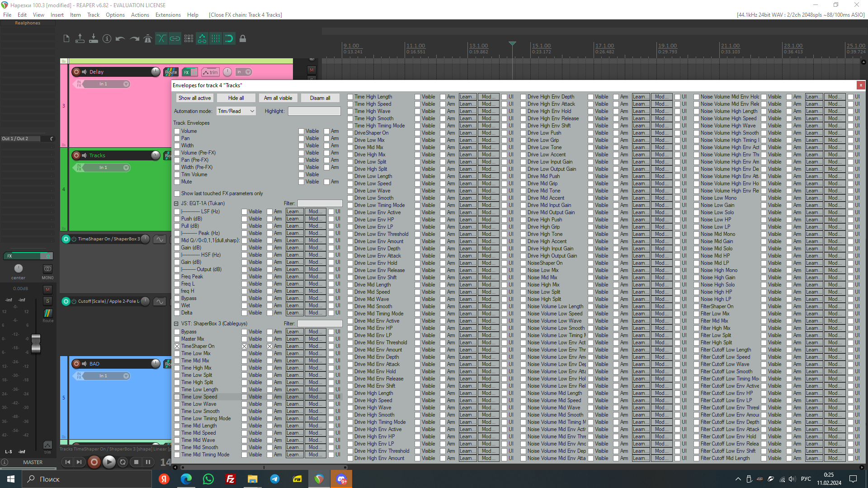
Task: Arm record on the Delay track
Action: [76, 72]
